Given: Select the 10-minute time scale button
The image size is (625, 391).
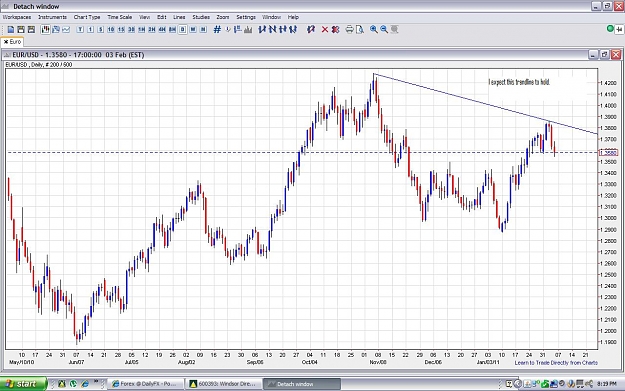Looking at the screenshot, I should coord(111,29).
